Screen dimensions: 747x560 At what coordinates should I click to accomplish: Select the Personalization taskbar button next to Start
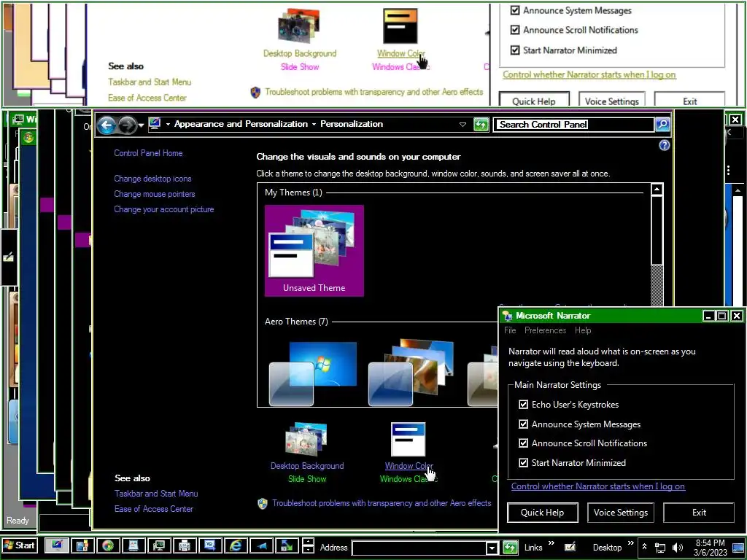56,545
